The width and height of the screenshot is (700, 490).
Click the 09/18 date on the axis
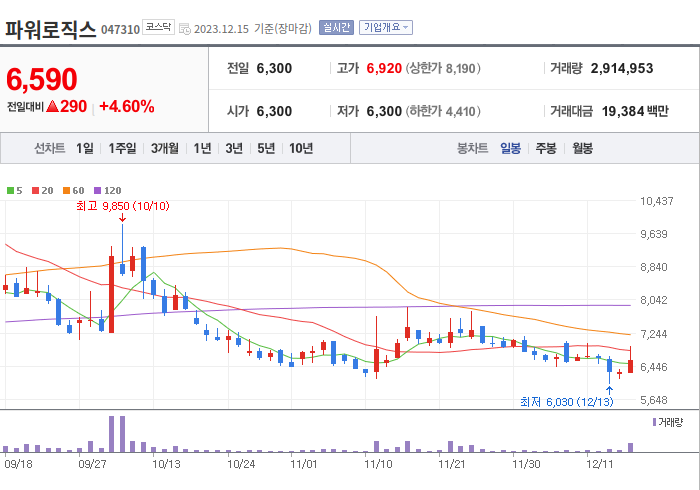18,464
